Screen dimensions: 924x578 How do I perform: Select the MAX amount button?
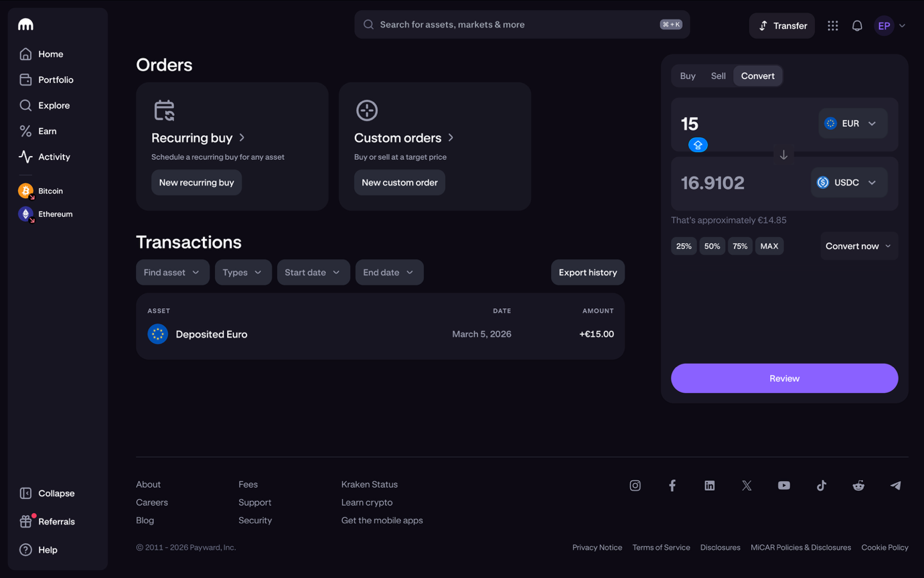pyautogui.click(x=769, y=246)
